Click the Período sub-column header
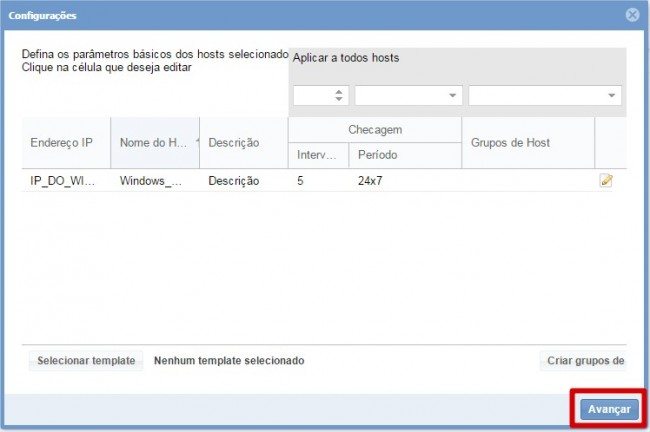 click(404, 156)
